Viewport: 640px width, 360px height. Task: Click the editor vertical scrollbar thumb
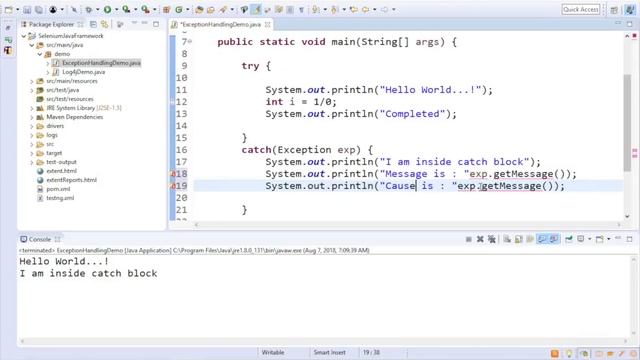pos(627,122)
